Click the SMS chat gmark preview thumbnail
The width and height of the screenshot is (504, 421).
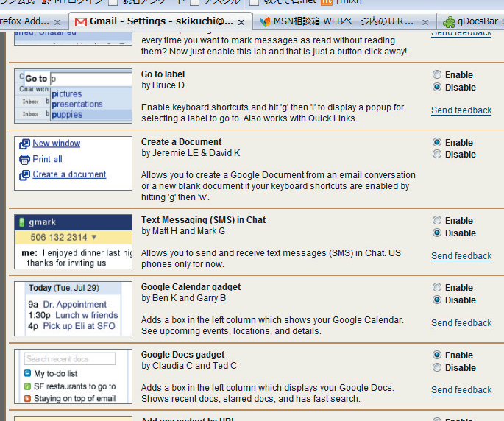pos(74,241)
